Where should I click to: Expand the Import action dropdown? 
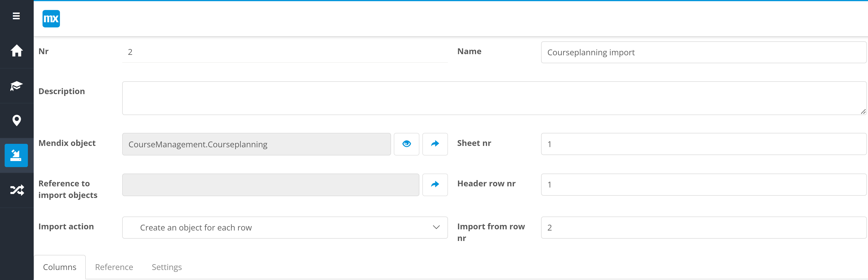[285, 227]
